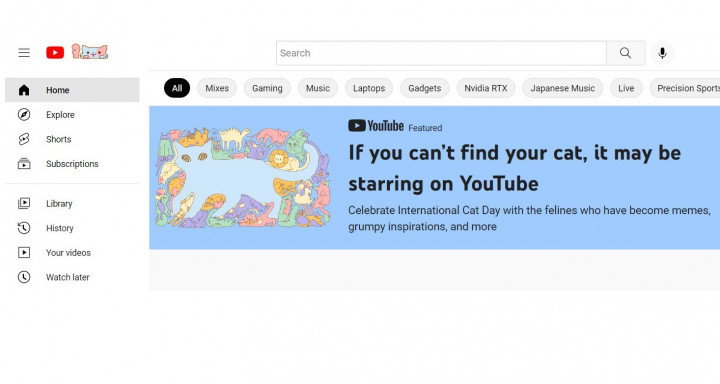Go to Home in sidebar
This screenshot has height=384, width=720.
(x=72, y=90)
